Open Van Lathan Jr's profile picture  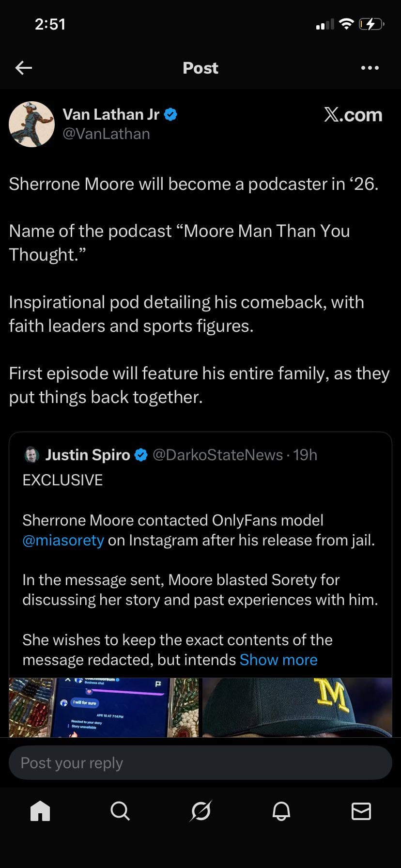coord(32,124)
